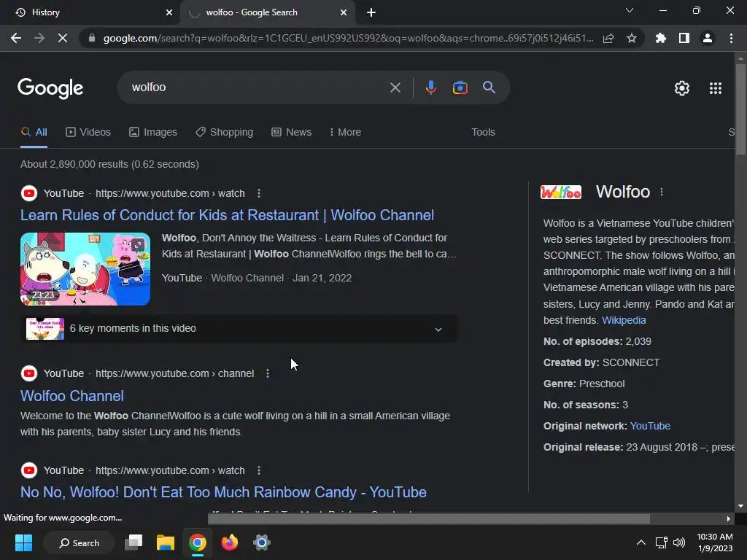Click the horizontal scrollbar thumb
Viewport: 747px width, 560px height.
[x=429, y=518]
